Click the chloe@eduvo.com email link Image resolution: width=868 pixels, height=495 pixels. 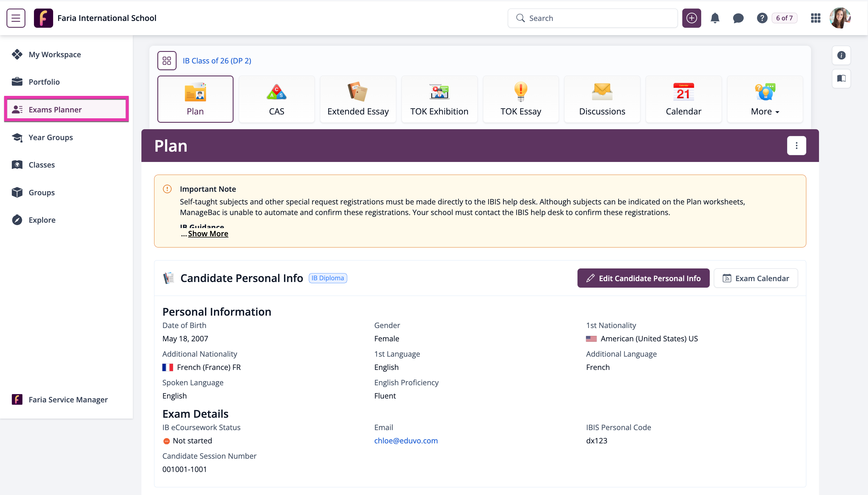point(406,441)
